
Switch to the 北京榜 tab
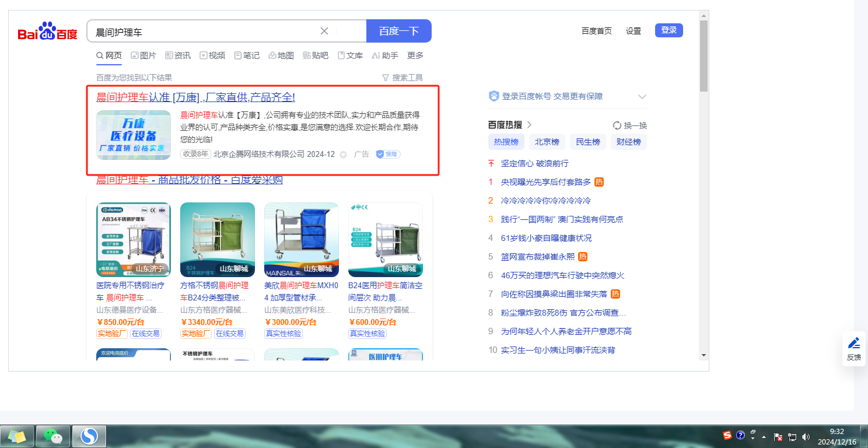(x=547, y=142)
